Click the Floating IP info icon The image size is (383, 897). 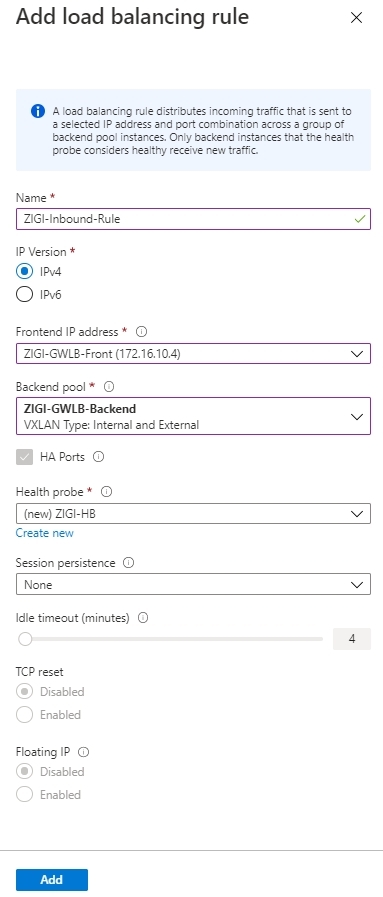(x=83, y=752)
